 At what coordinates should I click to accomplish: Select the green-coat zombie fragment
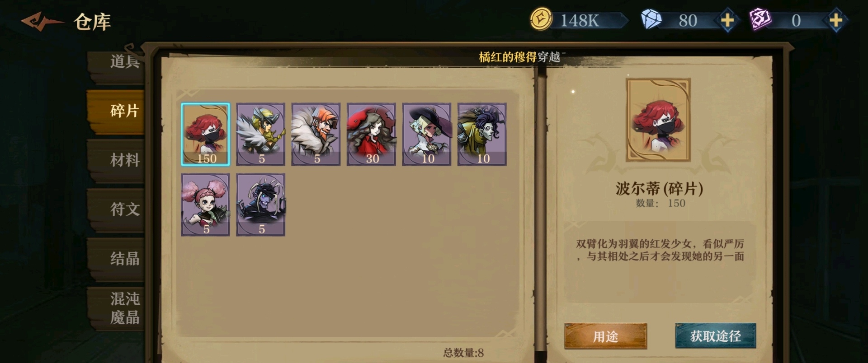coord(482,134)
